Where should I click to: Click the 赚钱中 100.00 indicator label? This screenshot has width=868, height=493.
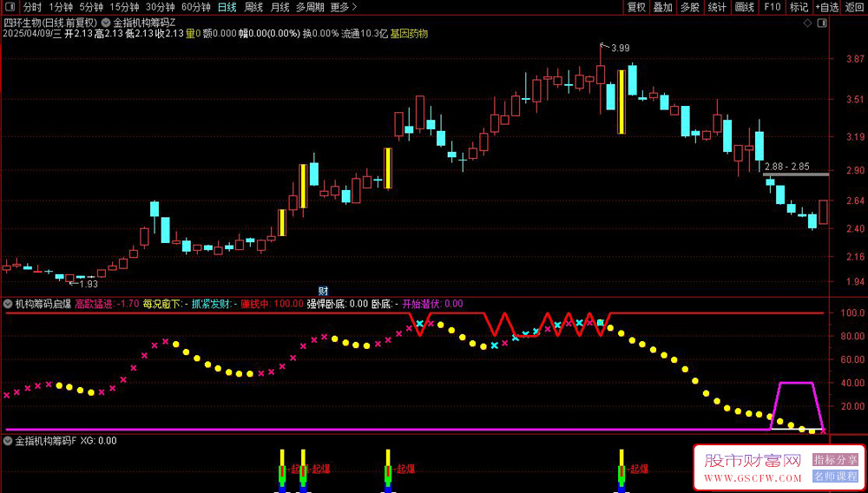(x=272, y=304)
